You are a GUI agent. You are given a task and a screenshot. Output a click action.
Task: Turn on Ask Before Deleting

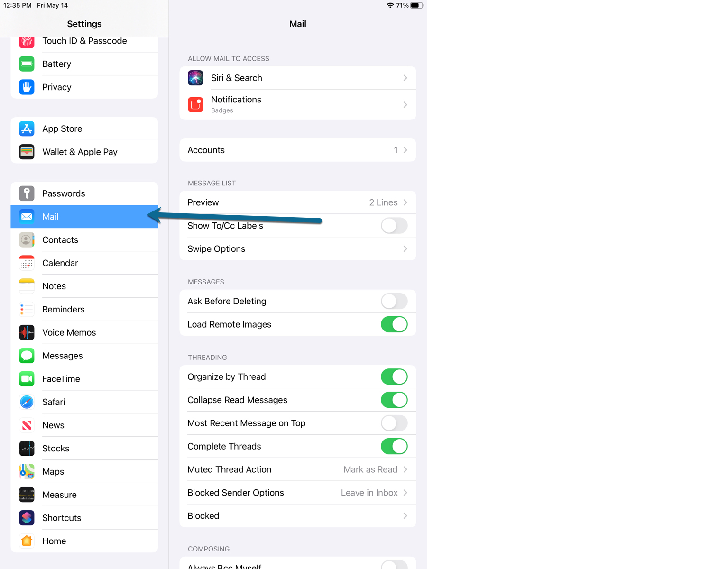394,301
